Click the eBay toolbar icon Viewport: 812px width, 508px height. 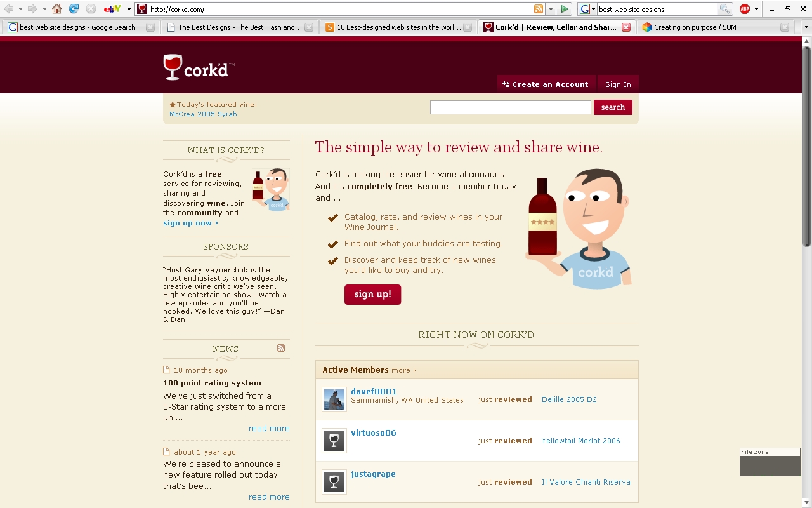tap(112, 9)
